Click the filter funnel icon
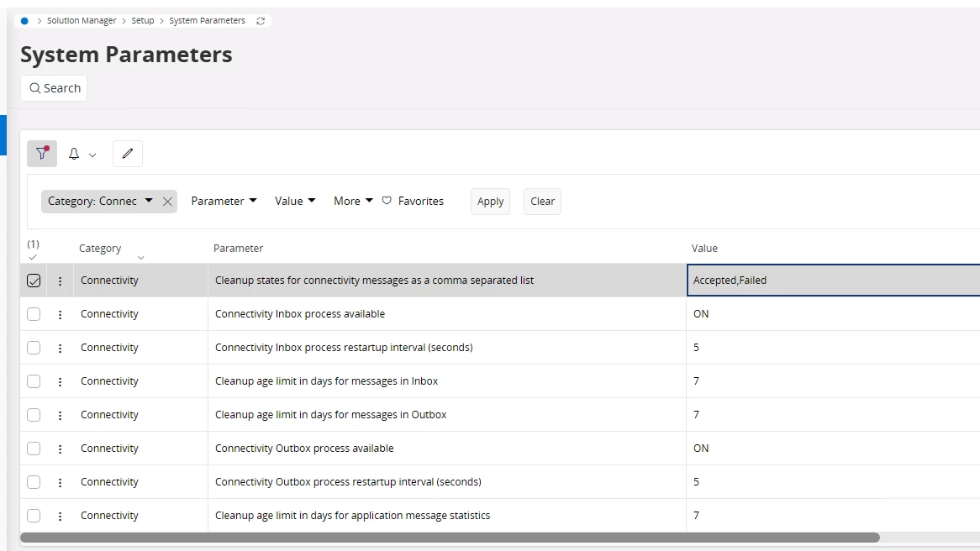 [42, 154]
